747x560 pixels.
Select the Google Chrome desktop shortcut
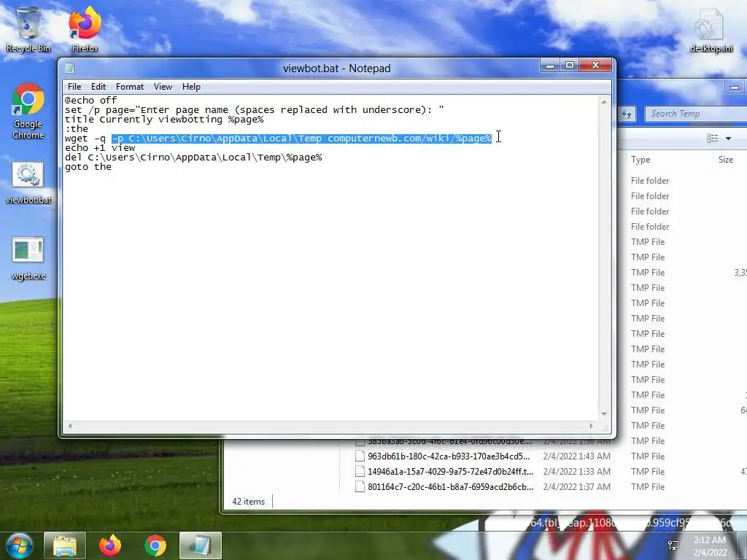[x=28, y=111]
